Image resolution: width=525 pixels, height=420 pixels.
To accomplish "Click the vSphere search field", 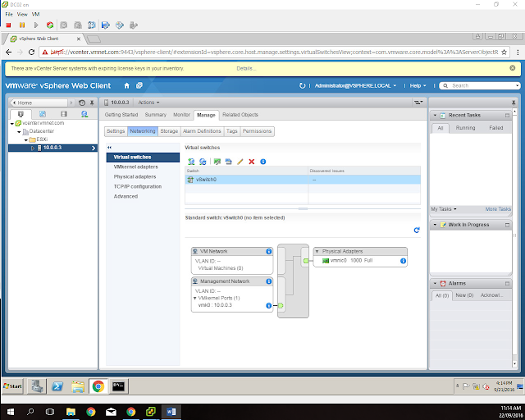I will click(480, 86).
